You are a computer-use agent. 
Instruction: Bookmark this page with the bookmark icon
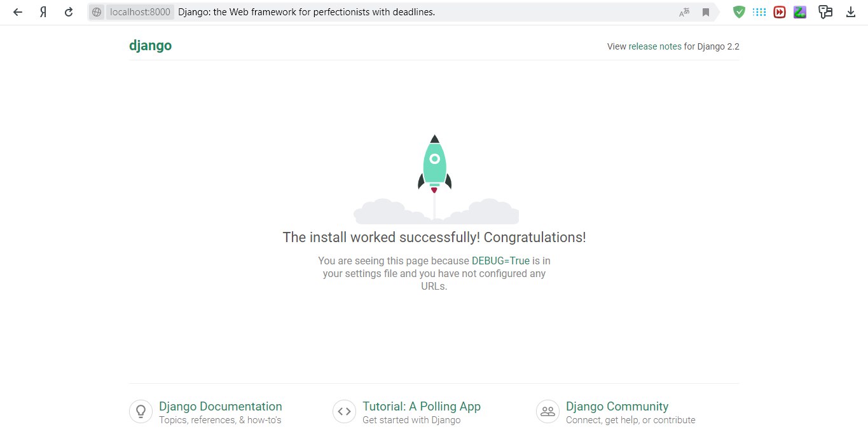(x=706, y=12)
